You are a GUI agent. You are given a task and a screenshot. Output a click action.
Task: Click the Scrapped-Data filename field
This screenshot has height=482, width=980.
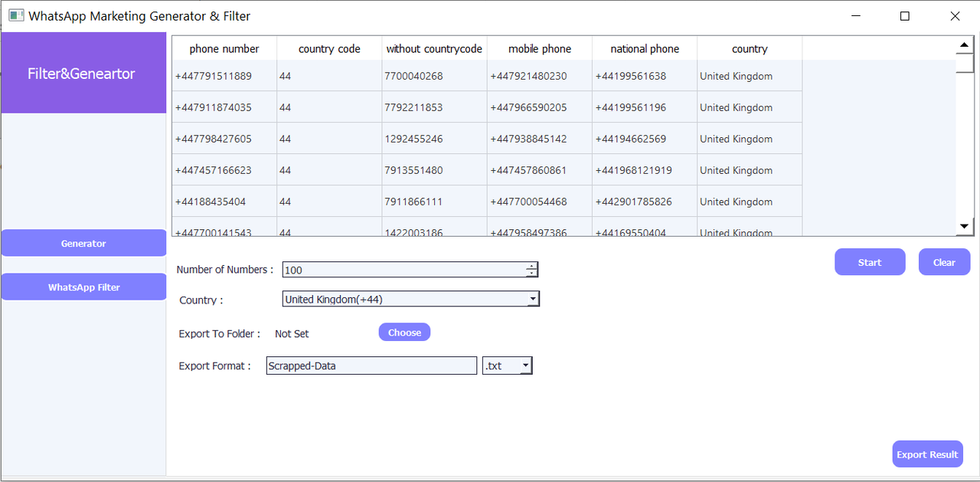click(371, 366)
